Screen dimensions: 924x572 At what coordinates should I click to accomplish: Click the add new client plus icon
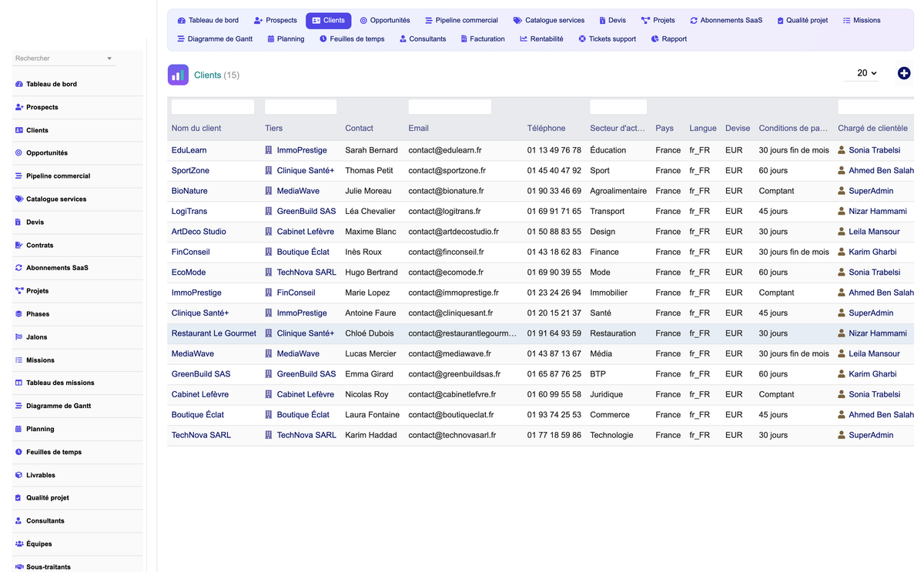tap(904, 73)
